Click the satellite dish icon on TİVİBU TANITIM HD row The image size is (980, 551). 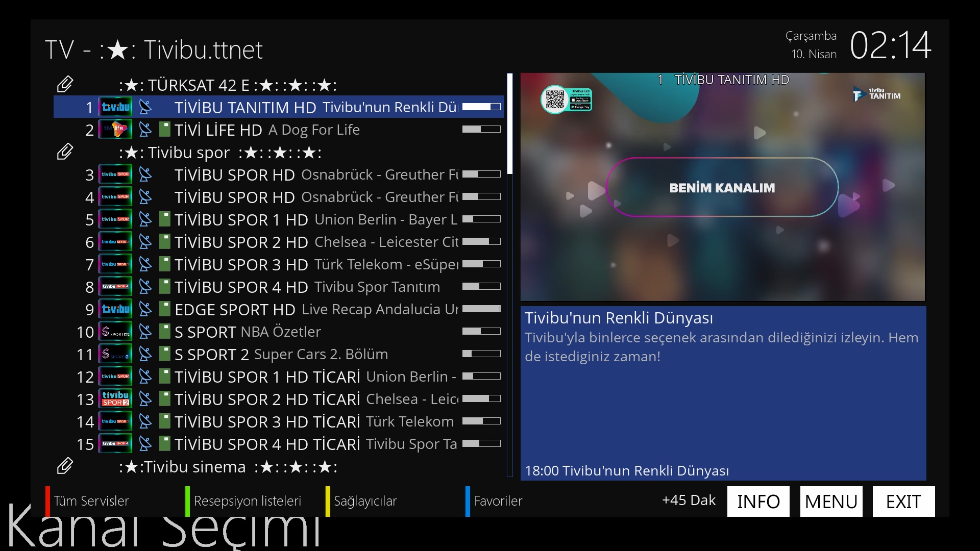145,107
